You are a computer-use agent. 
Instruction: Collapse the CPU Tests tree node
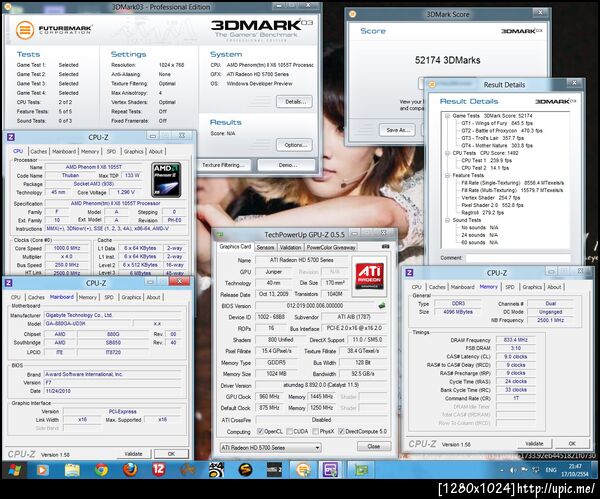coord(447,153)
